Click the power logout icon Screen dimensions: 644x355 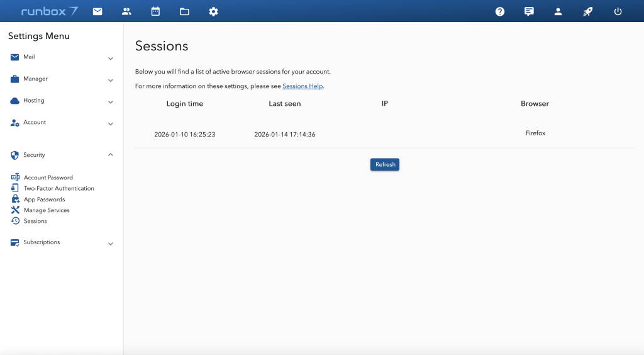(x=618, y=11)
